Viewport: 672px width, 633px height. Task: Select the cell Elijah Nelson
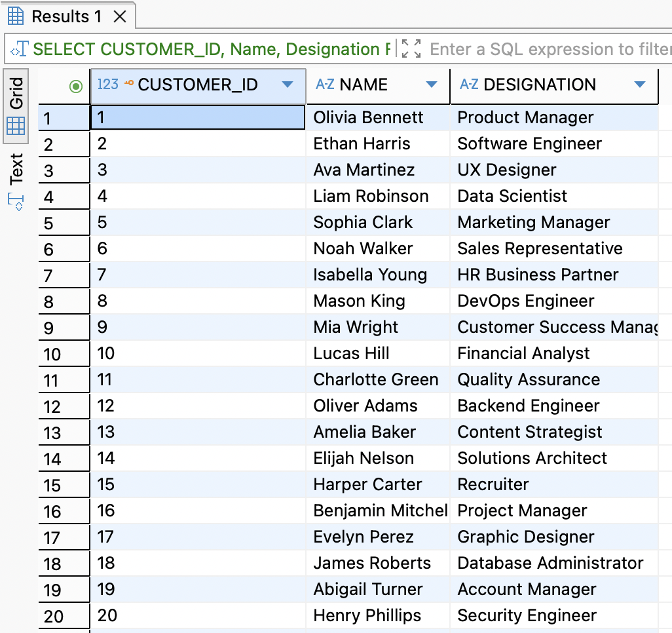[x=378, y=458]
